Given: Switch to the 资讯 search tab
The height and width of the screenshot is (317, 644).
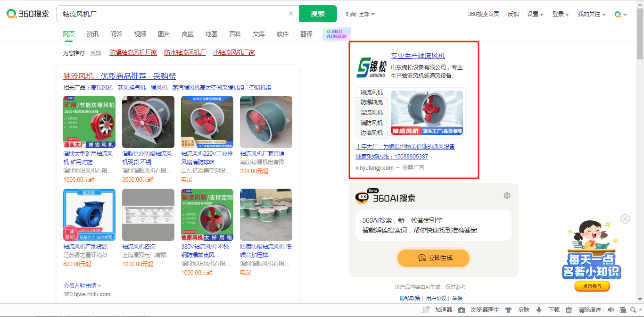Looking at the screenshot, I should 92,34.
